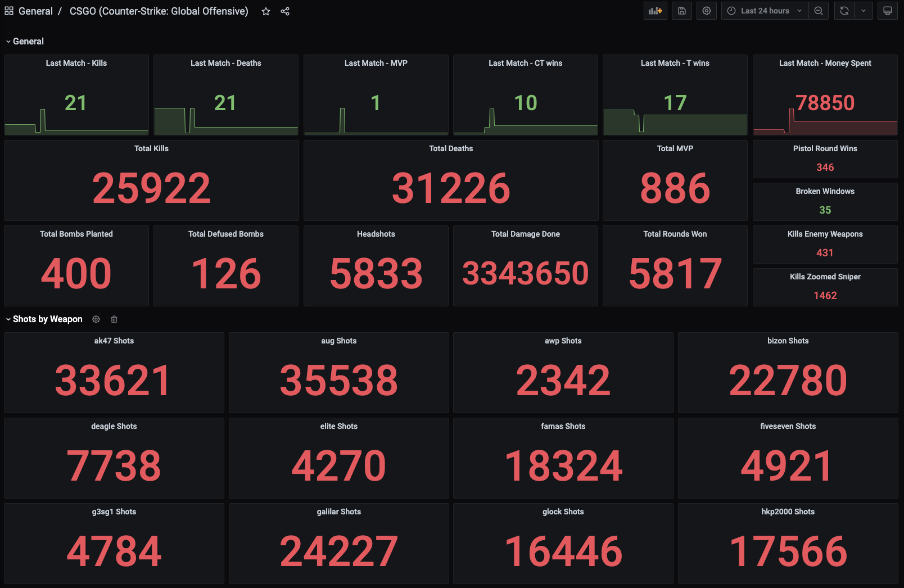Click the Total Deaths panel title
Image resolution: width=904 pixels, height=588 pixels.
coord(451,148)
